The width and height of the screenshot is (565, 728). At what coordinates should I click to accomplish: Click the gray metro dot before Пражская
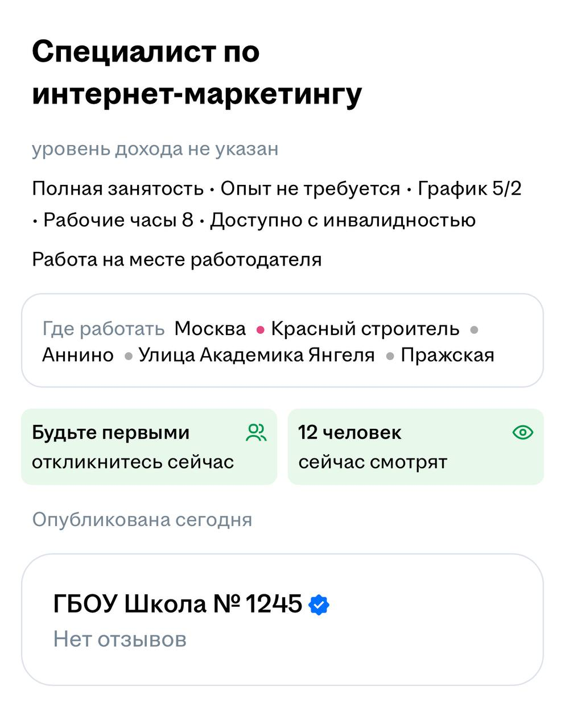[390, 356]
